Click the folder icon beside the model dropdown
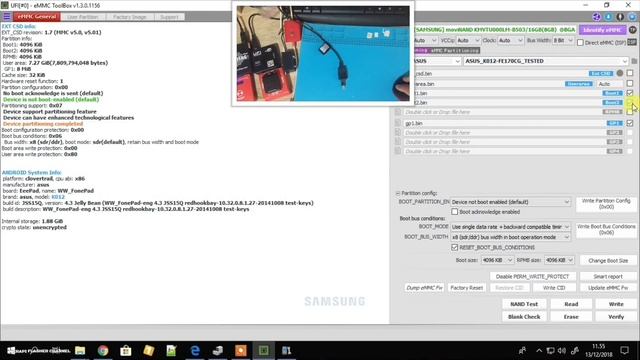Viewport: 640px width, 360px height. (x=634, y=61)
